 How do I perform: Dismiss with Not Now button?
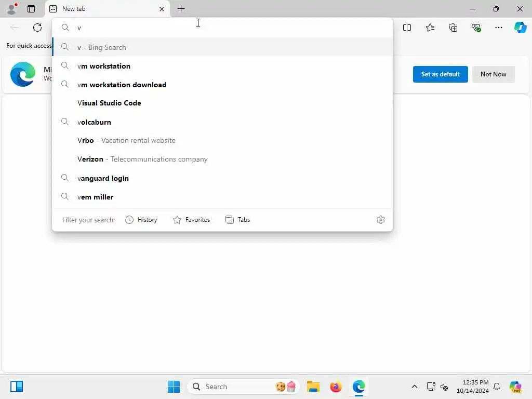pyautogui.click(x=493, y=74)
